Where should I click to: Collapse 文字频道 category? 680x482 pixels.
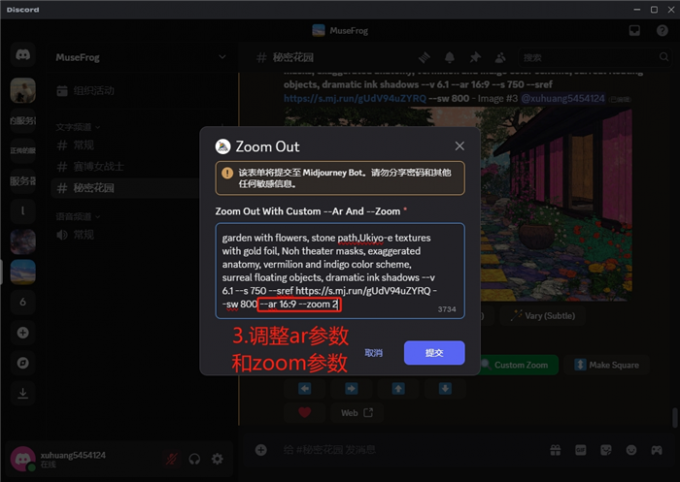point(78,127)
